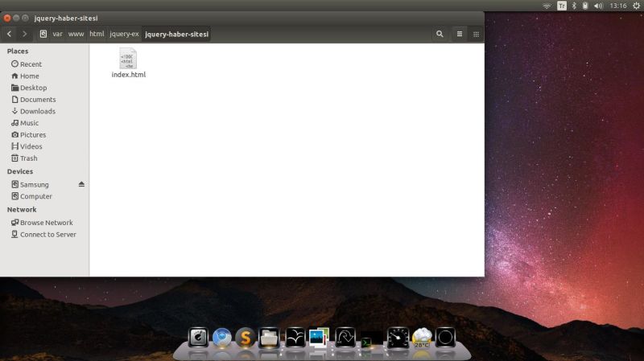Viewport: 644px width, 361px height.
Task: Click the index.html file name
Action: pyautogui.click(x=129, y=75)
